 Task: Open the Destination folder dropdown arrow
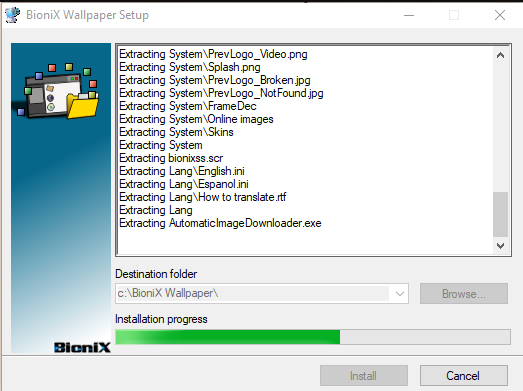[400, 294]
